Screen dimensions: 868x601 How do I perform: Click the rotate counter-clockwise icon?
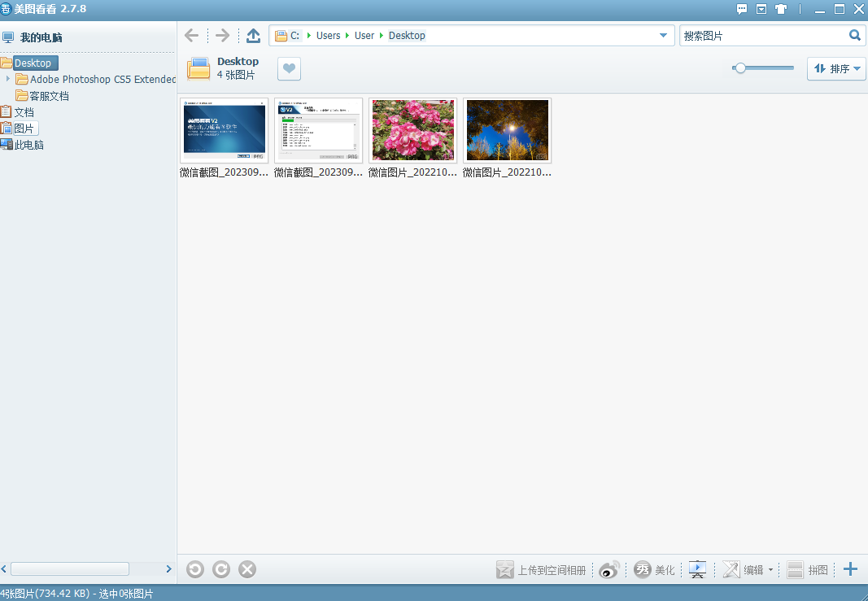[195, 569]
